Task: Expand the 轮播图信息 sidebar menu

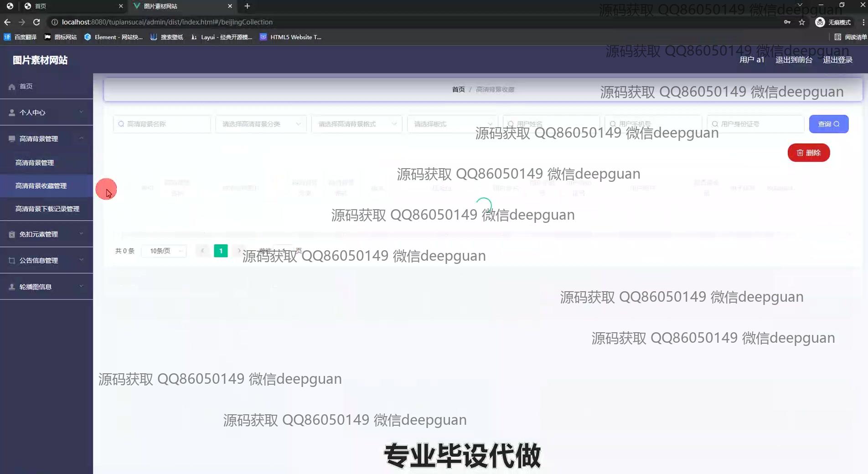Action: (x=46, y=287)
